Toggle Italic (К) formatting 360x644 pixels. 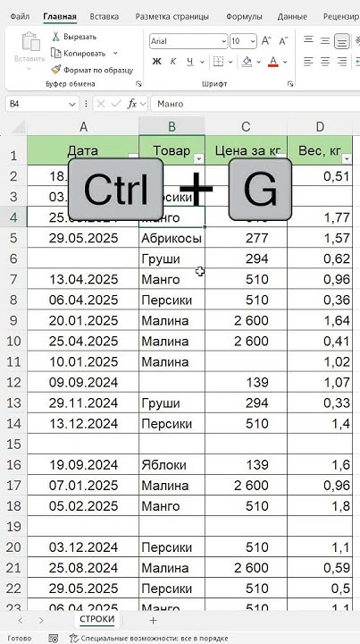pyautogui.click(x=173, y=62)
